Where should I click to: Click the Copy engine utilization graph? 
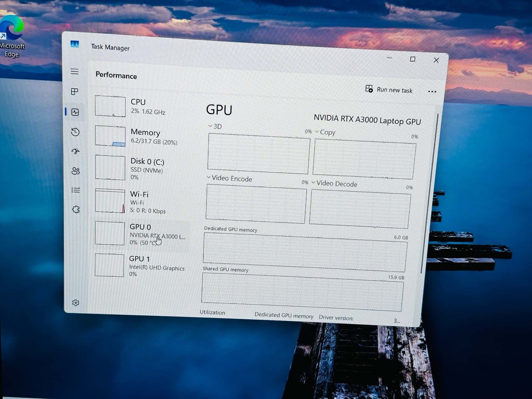tap(364, 159)
